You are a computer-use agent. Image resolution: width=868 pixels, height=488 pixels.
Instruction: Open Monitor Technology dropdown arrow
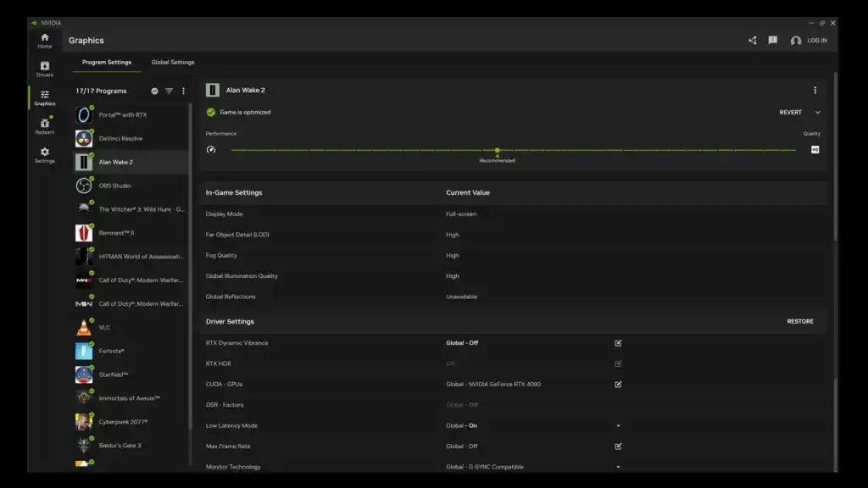click(618, 467)
